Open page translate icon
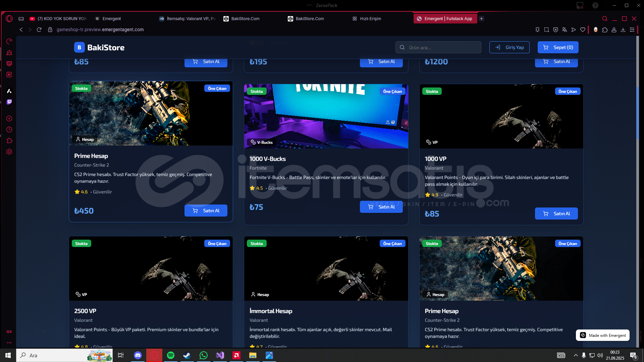 565,29
